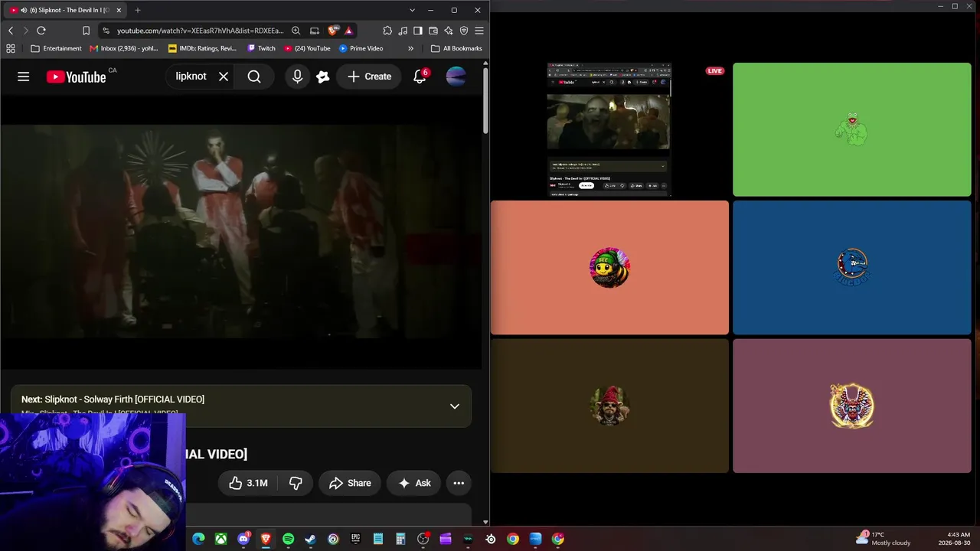Click inside the YouTube search field
980x551 pixels.
191,77
